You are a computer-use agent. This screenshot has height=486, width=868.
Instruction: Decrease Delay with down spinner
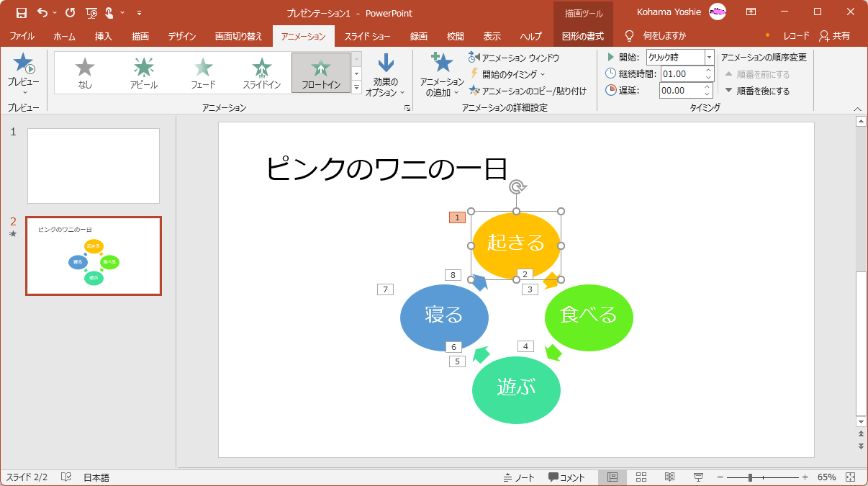pos(708,94)
